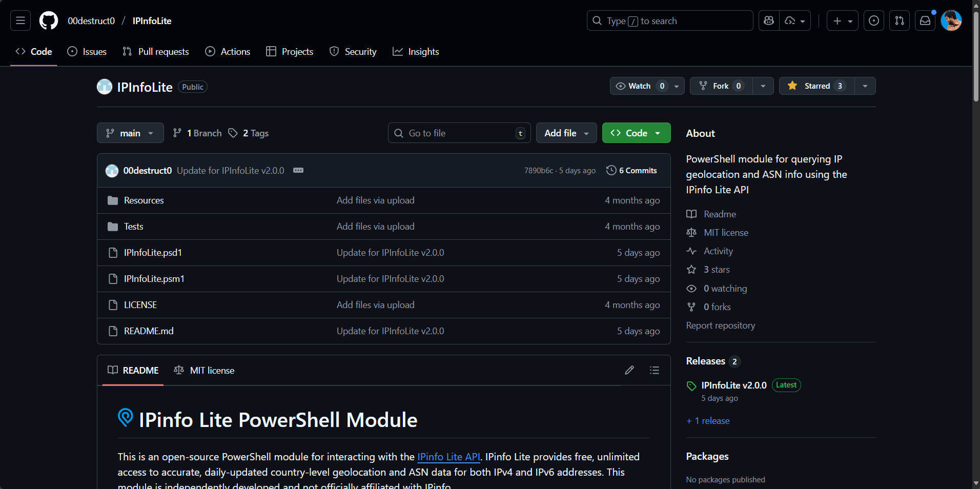Click the Resources folder icon
The image size is (980, 489).
tap(113, 200)
